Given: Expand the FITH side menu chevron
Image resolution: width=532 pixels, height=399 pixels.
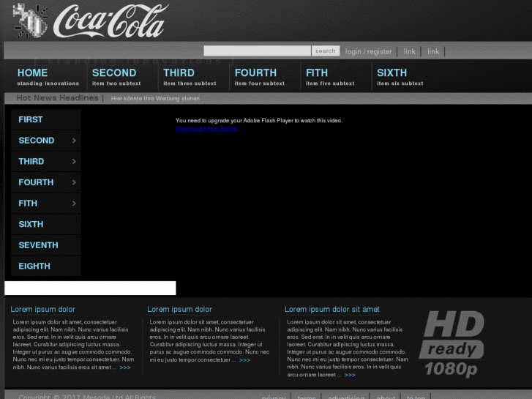Looking at the screenshot, I should [x=74, y=204].
